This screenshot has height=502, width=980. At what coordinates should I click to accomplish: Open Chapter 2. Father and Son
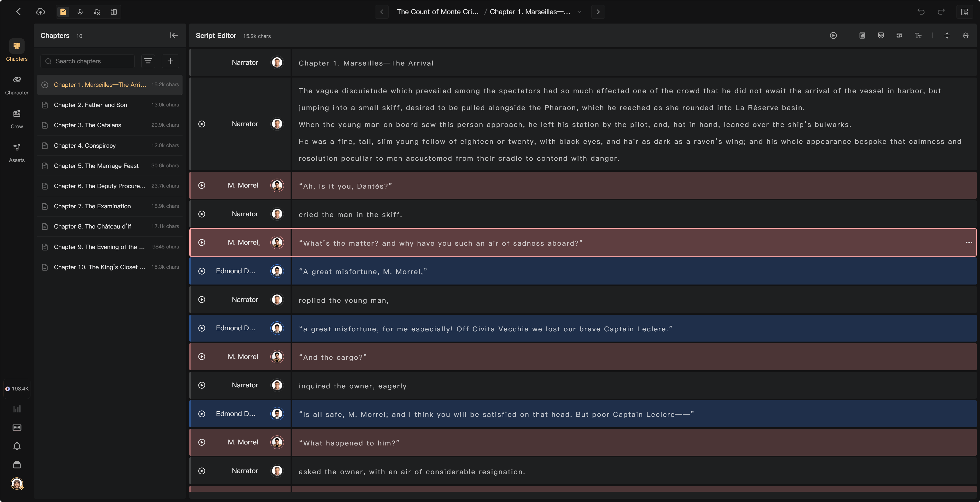point(110,105)
